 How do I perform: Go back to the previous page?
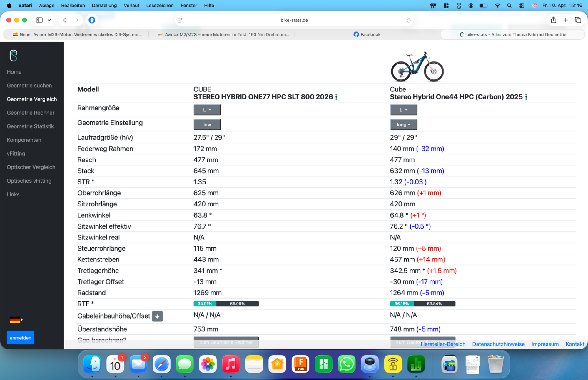(x=65, y=20)
